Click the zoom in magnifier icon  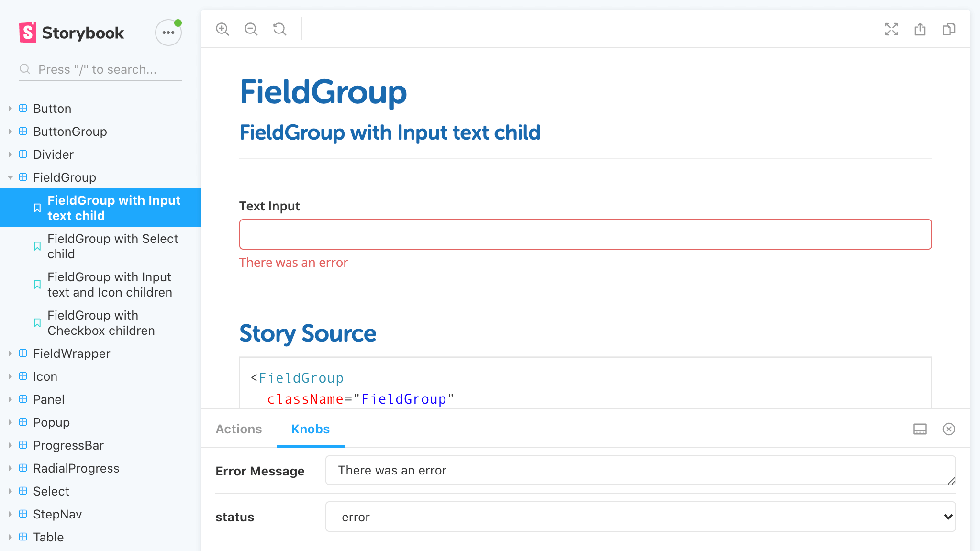coord(223,29)
